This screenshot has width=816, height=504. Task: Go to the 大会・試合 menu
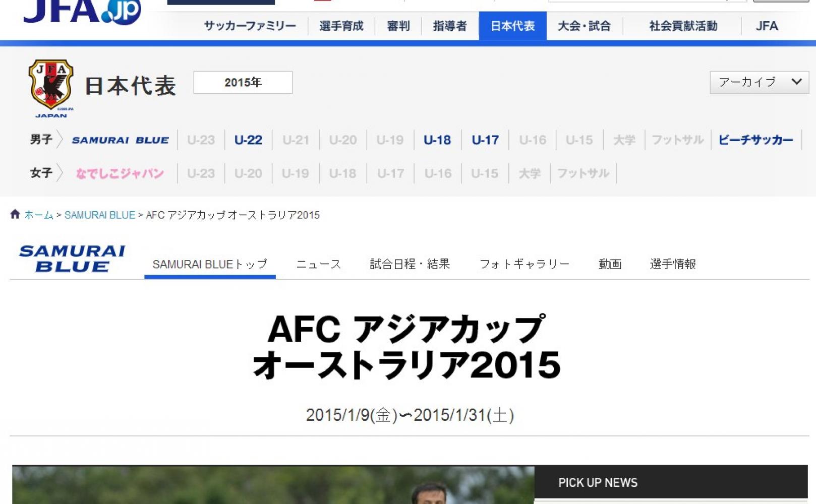[x=584, y=26]
